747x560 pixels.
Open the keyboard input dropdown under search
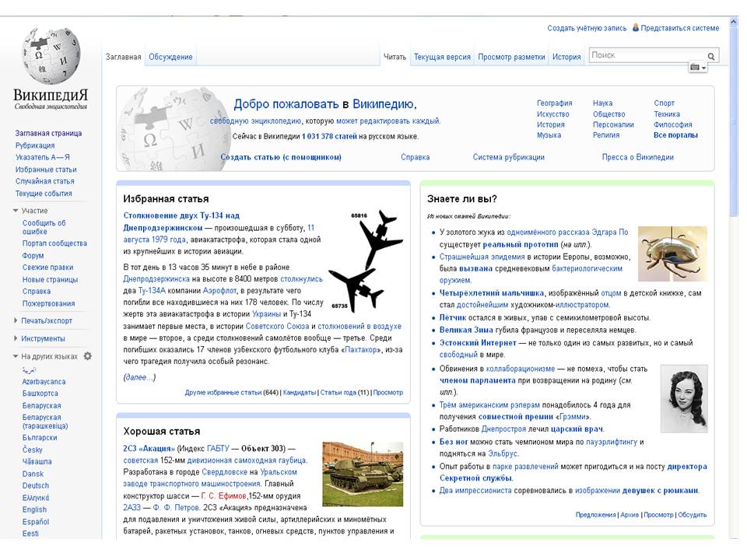[698, 68]
